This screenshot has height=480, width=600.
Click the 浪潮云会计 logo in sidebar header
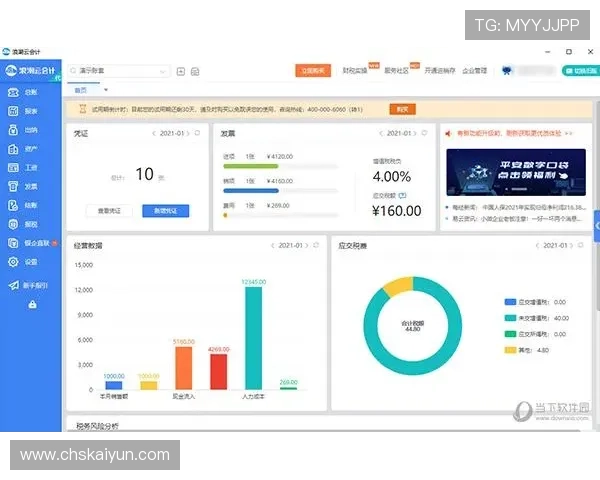coord(31,70)
